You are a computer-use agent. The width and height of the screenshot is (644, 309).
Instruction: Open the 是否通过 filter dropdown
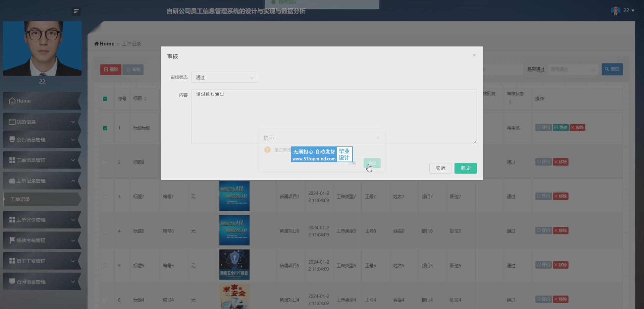[x=573, y=70]
